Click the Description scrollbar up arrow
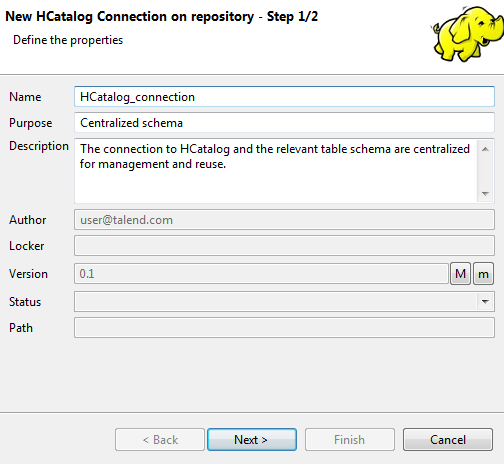Image resolution: width=504 pixels, height=464 pixels. pos(485,149)
